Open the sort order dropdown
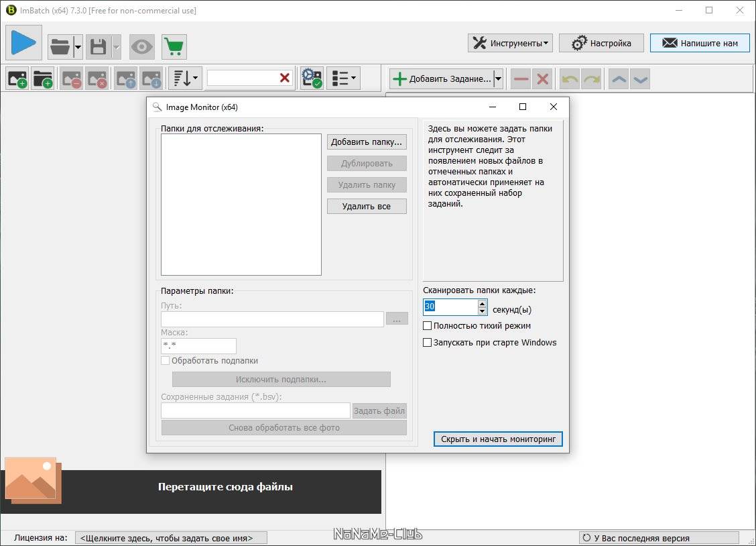Image resolution: width=756 pixels, height=546 pixels. point(185,78)
